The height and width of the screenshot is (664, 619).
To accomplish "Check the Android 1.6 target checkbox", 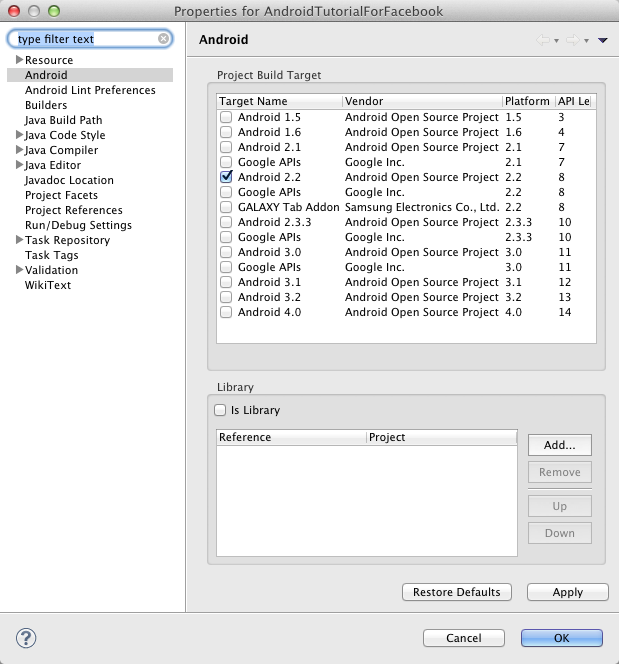I will [x=226, y=132].
